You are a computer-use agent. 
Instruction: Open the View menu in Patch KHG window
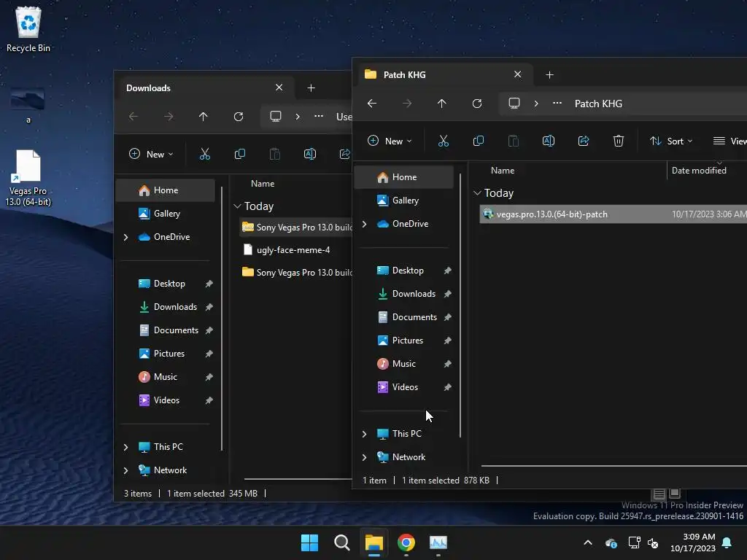729,141
